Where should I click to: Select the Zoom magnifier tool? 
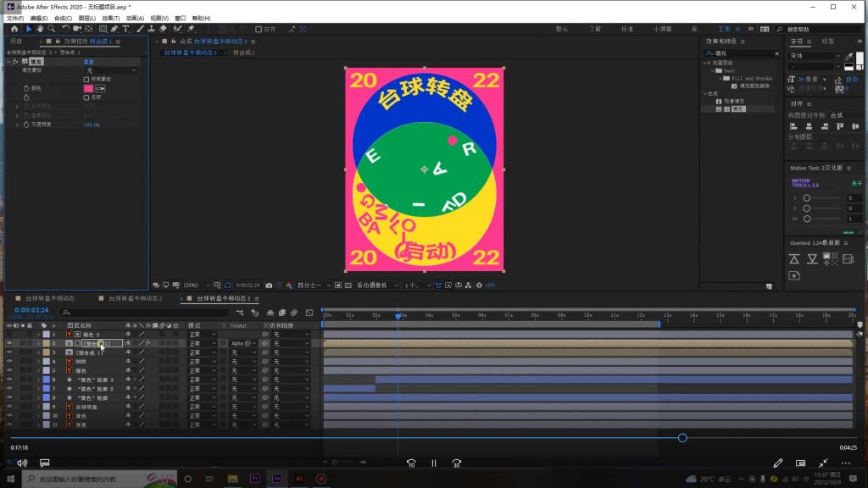(52, 29)
